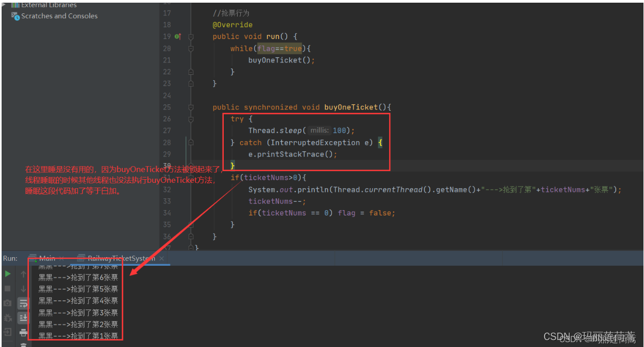Click the CSDN watermark link

[x=589, y=336]
